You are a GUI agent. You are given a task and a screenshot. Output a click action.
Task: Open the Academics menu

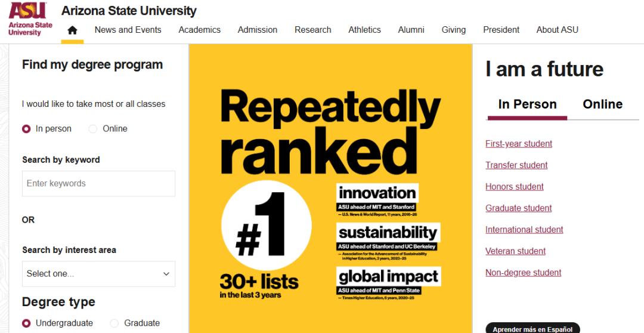pyautogui.click(x=199, y=30)
